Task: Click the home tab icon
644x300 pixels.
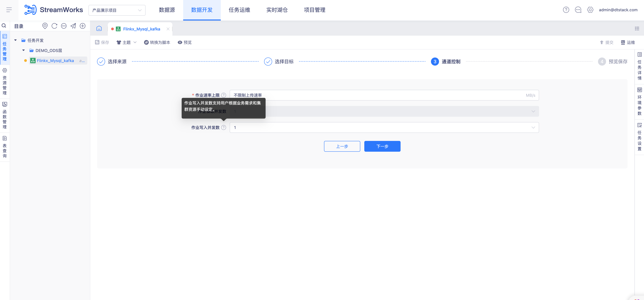Action: (99, 29)
